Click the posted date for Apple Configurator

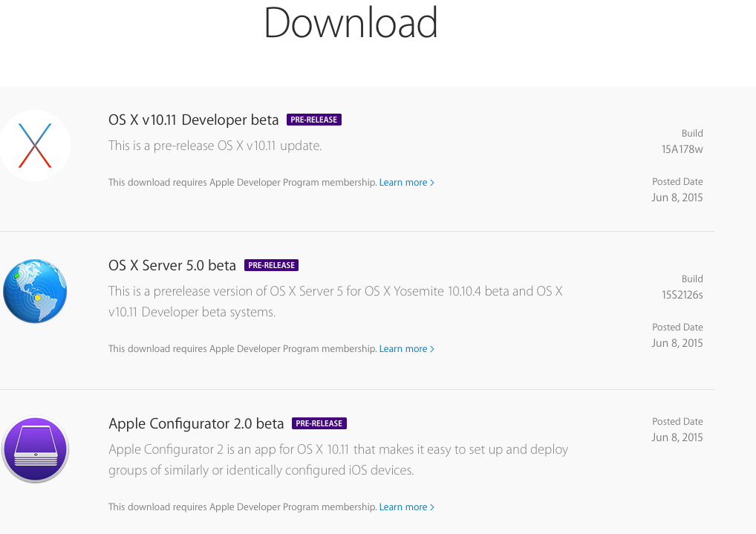(677, 437)
